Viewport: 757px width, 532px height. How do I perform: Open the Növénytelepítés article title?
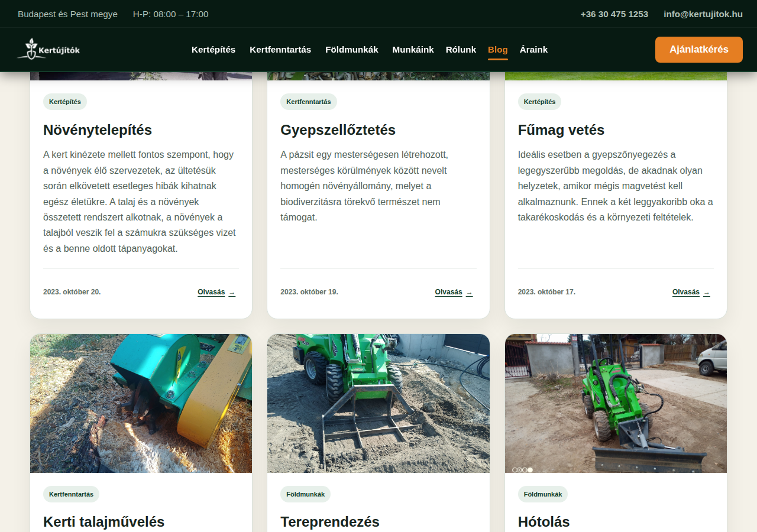tap(98, 130)
